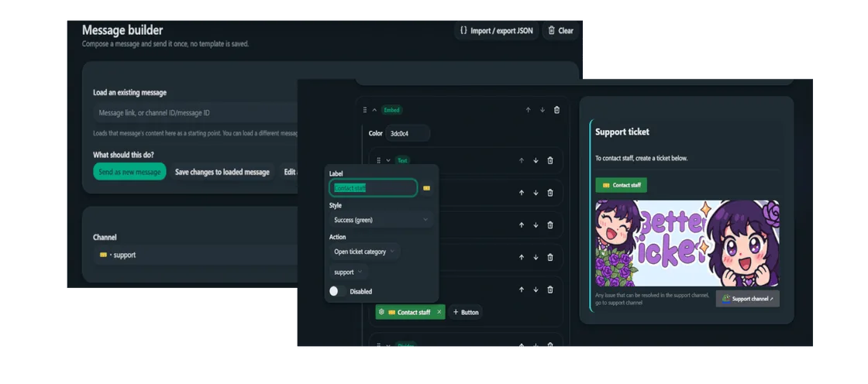The height and width of the screenshot is (384, 868).
Task: Edit the embed color value 3dc0c4
Action: point(408,133)
